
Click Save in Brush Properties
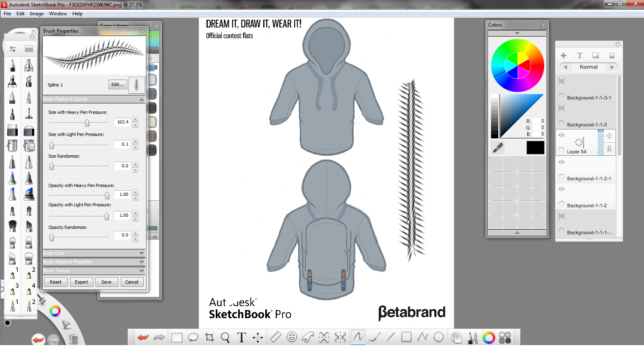106,282
